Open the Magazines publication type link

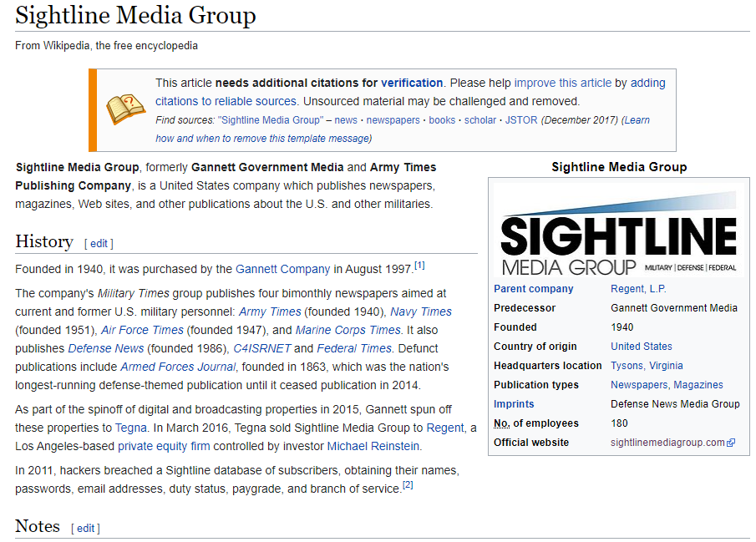point(698,385)
